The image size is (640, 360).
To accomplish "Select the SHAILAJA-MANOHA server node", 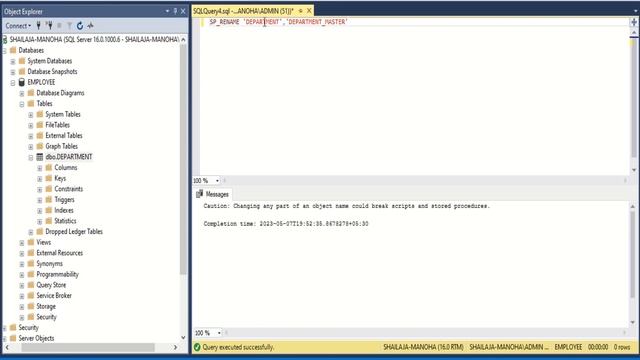I will click(x=94, y=40).
